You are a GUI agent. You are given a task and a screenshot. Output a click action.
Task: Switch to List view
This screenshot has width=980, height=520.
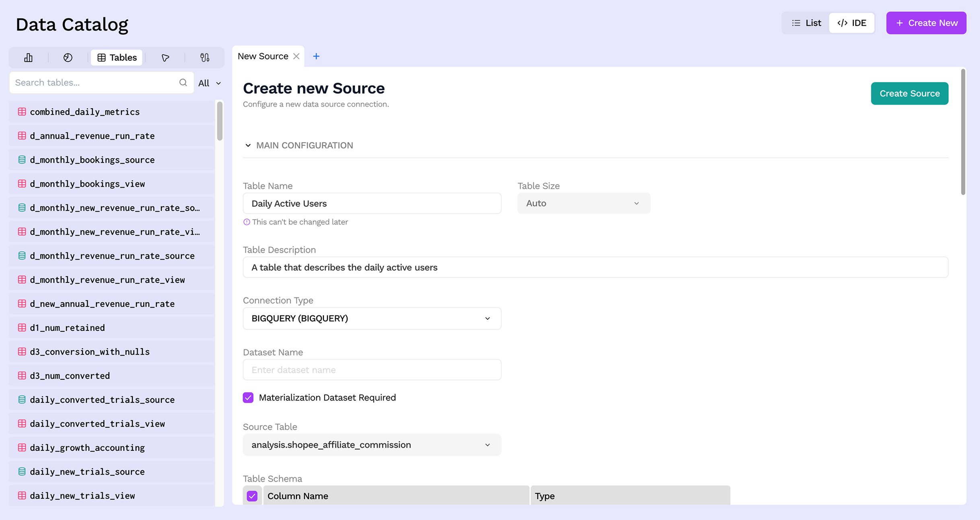pyautogui.click(x=806, y=23)
